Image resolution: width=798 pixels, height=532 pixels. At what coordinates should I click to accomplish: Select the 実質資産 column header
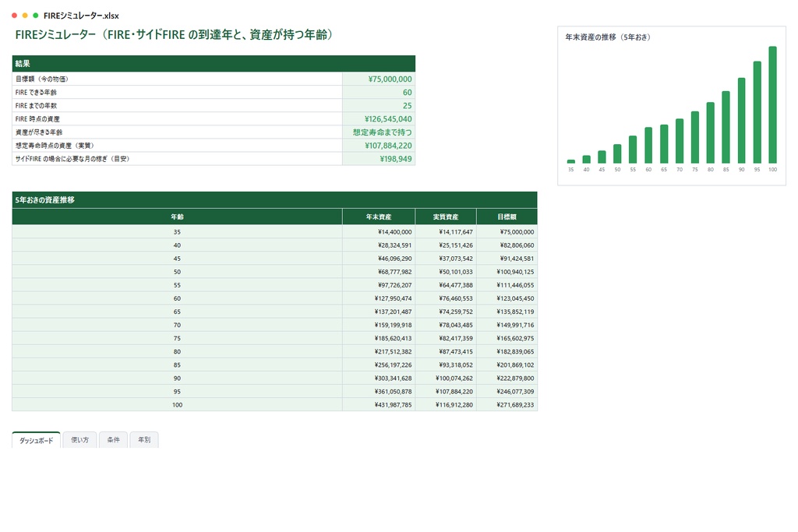click(446, 217)
